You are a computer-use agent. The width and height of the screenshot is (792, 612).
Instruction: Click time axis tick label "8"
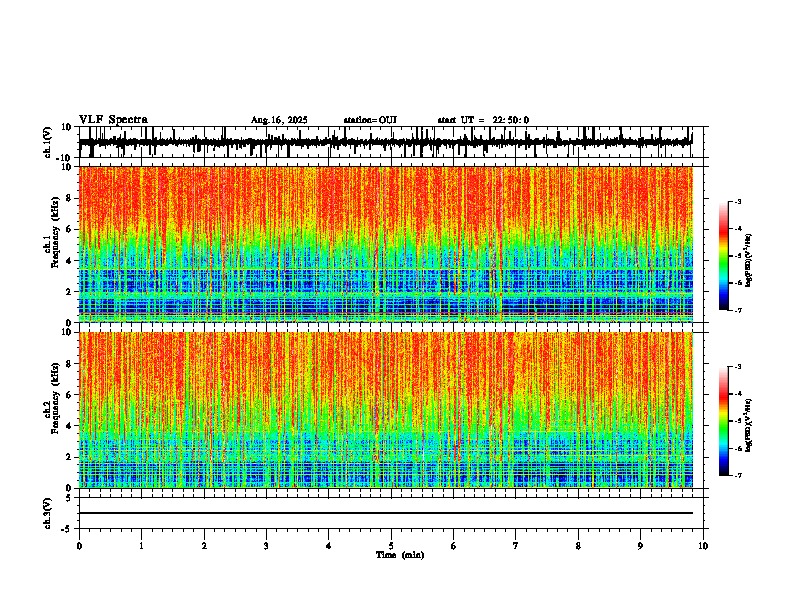[578, 546]
